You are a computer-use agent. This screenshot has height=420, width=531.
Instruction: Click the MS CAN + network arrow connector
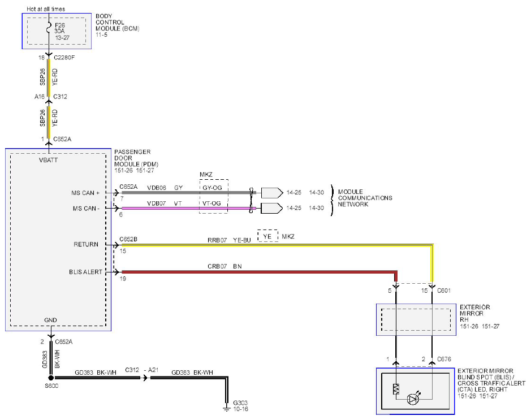point(272,193)
